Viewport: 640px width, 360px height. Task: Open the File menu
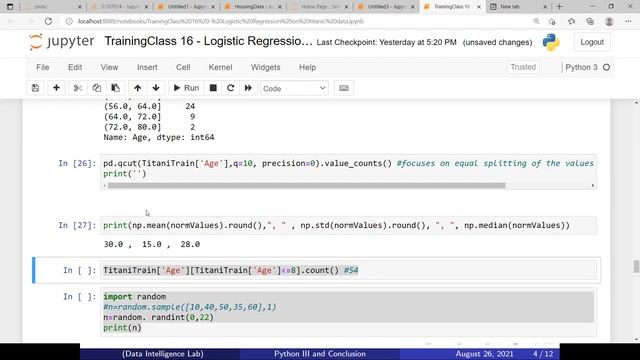point(42,67)
